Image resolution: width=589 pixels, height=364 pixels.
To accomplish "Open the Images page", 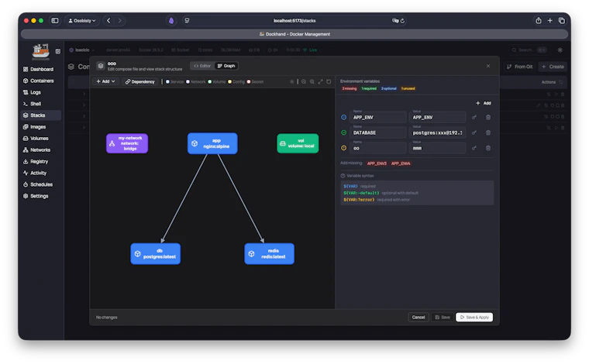I will tap(35, 127).
